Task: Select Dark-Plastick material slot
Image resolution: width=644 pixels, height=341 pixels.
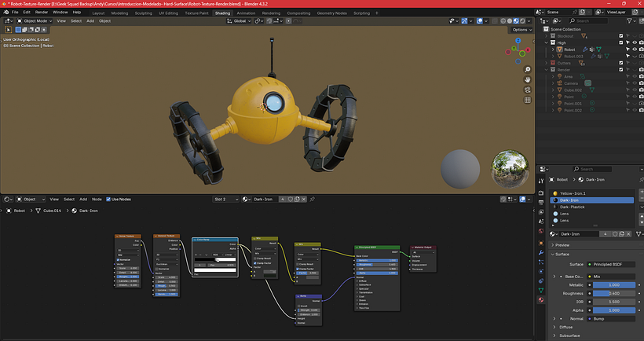Action: coord(592,207)
